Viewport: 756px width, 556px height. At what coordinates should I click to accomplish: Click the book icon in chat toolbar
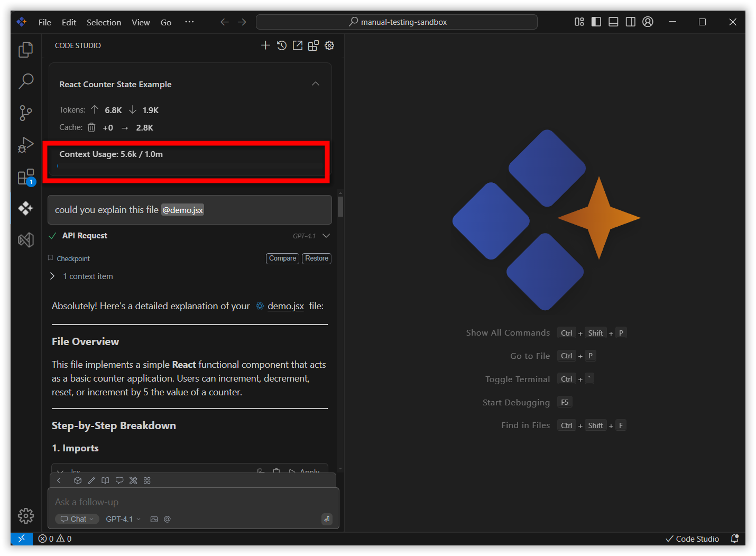coord(105,480)
